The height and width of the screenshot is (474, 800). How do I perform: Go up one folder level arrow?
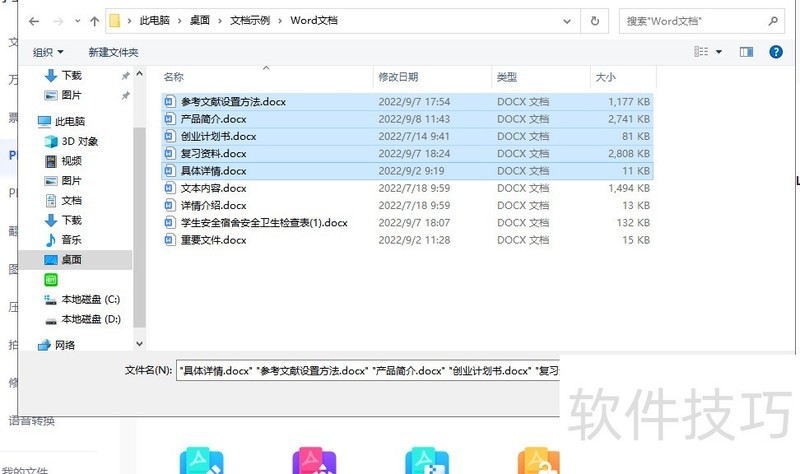(x=94, y=21)
